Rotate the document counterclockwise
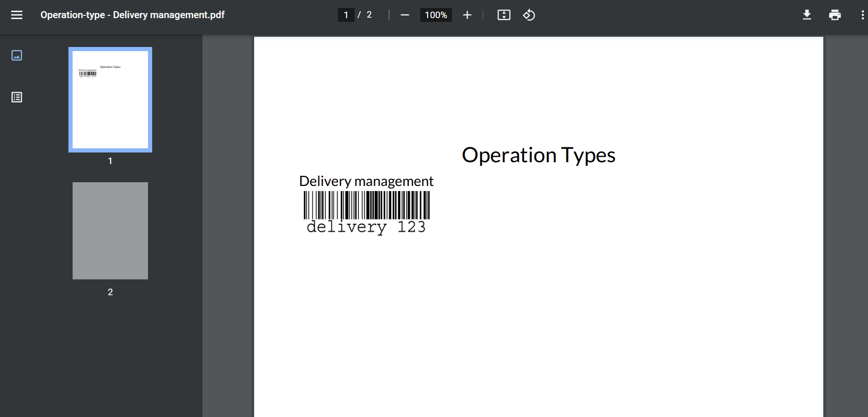The image size is (868, 417). point(529,15)
